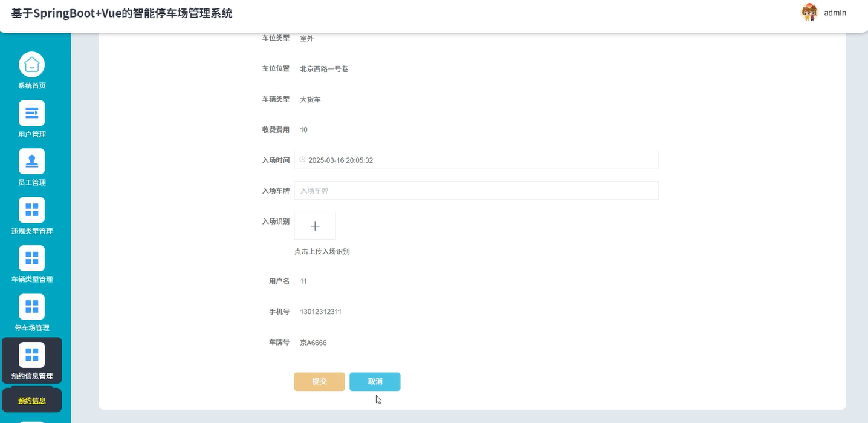Select the 用户管理 sidebar icon
This screenshot has height=423, width=868.
(x=31, y=113)
